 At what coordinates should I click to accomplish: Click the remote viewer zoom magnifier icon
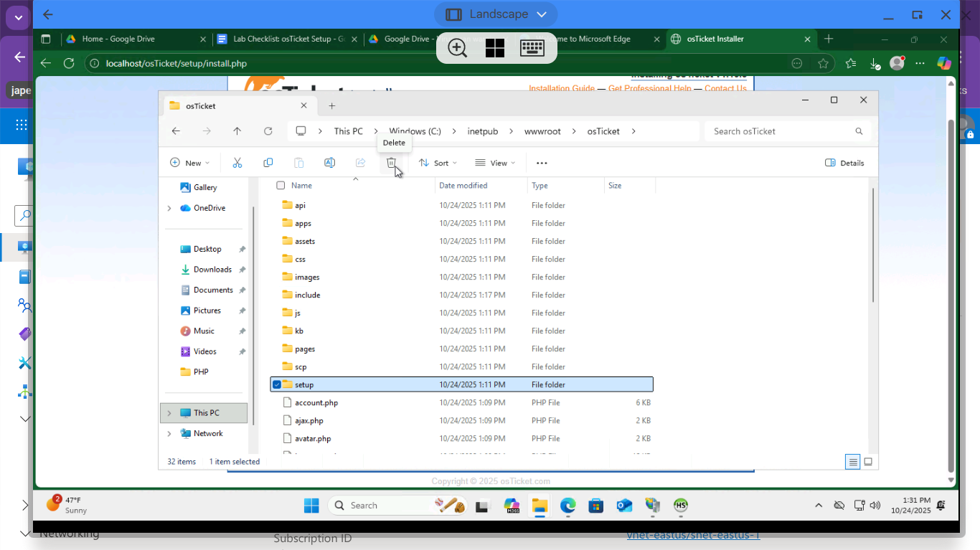[x=458, y=48]
